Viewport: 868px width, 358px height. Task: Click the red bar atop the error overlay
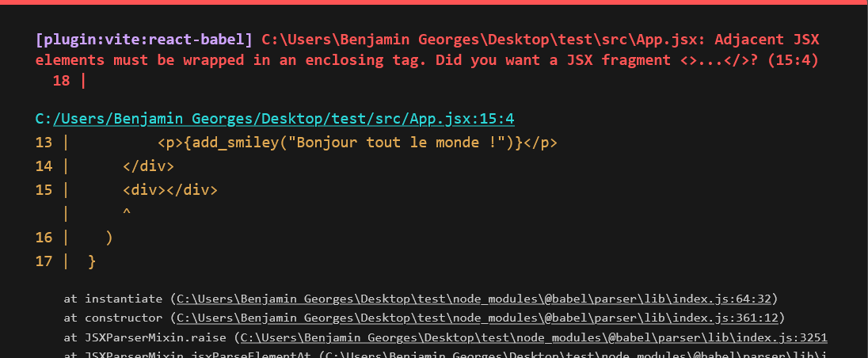(434, 2)
